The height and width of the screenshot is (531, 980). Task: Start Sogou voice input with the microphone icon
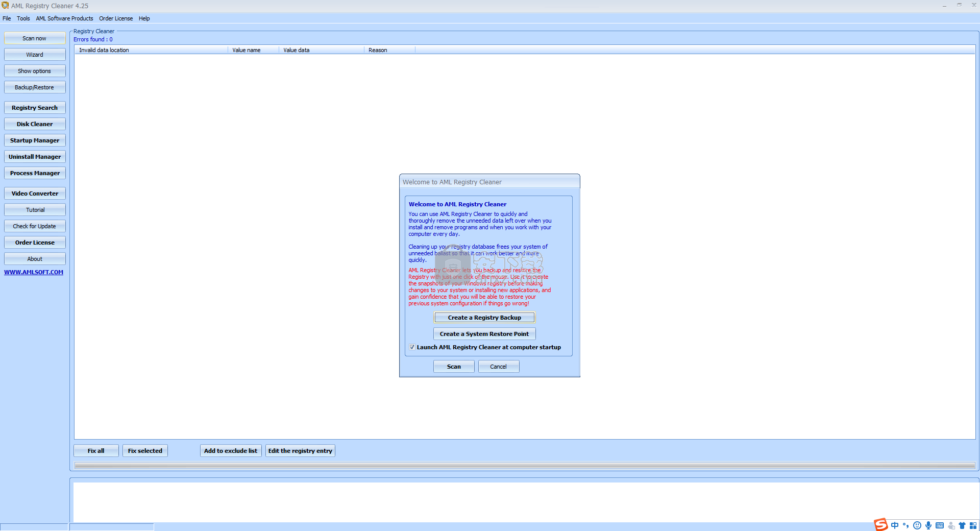click(x=929, y=525)
